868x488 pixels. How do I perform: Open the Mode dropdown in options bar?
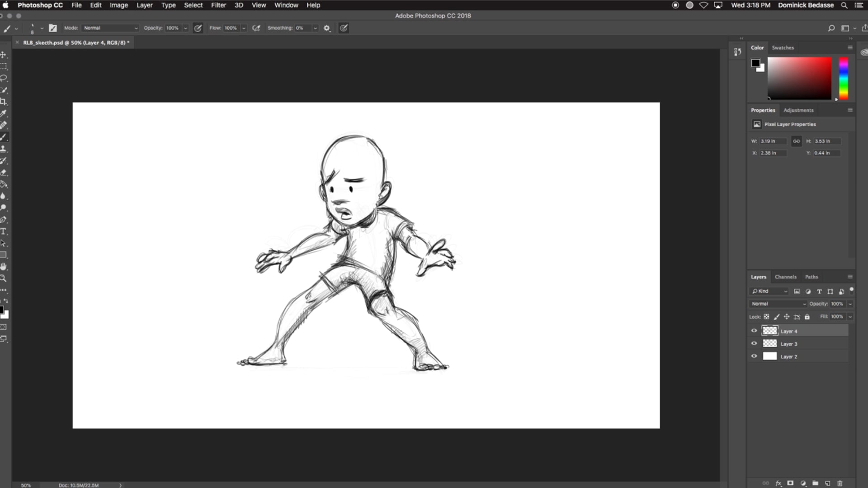coord(110,28)
